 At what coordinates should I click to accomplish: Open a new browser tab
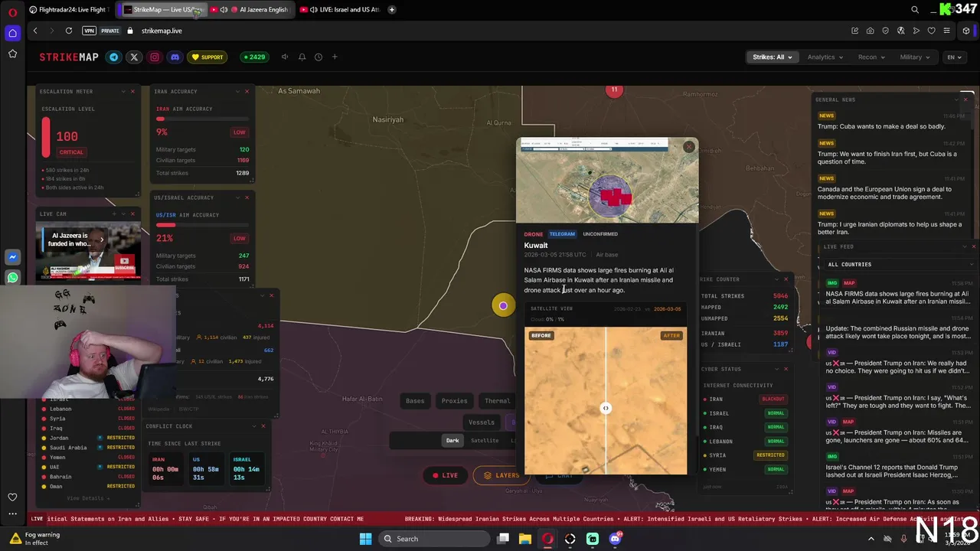(392, 9)
